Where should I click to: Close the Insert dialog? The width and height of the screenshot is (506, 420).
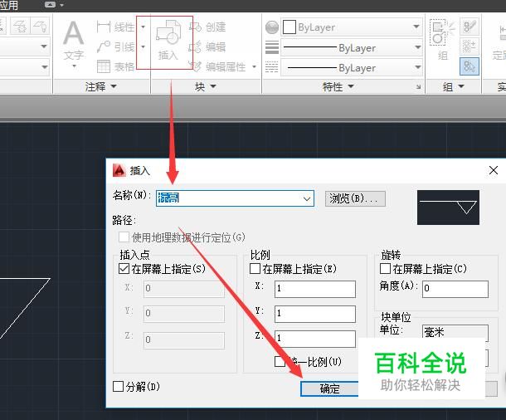point(493,170)
